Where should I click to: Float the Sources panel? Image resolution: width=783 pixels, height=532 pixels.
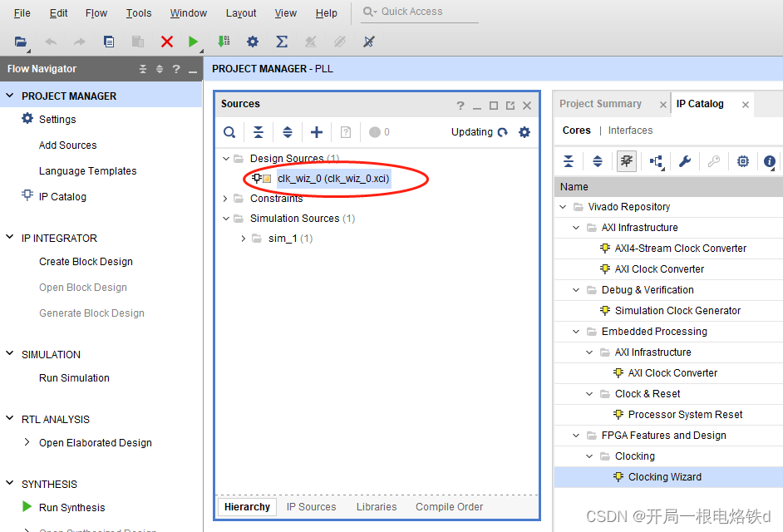510,106
